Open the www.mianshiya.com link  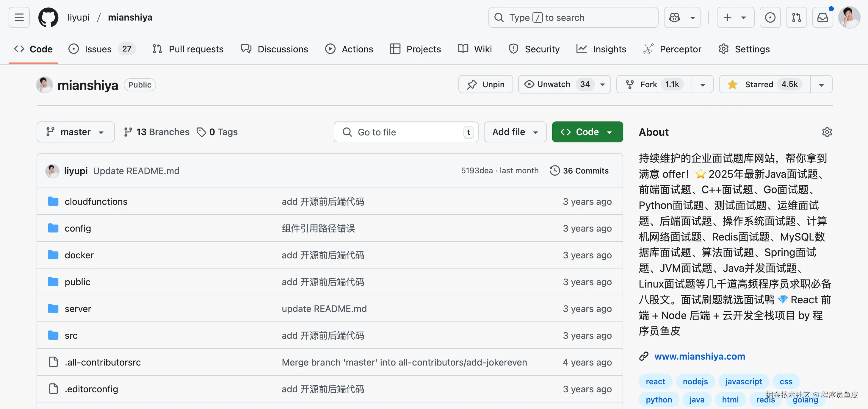[x=700, y=356]
